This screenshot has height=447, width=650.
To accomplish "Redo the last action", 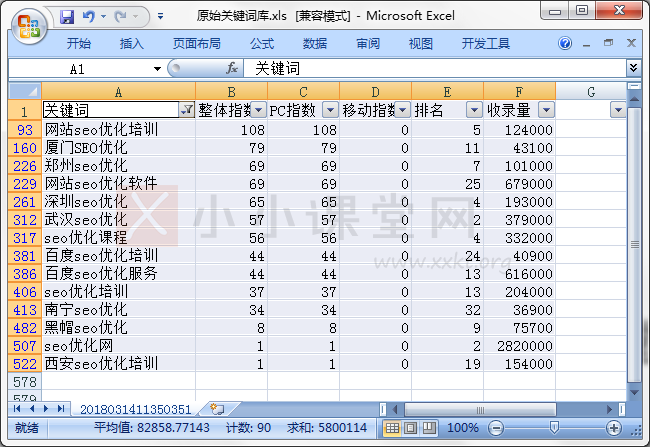I will (x=120, y=17).
